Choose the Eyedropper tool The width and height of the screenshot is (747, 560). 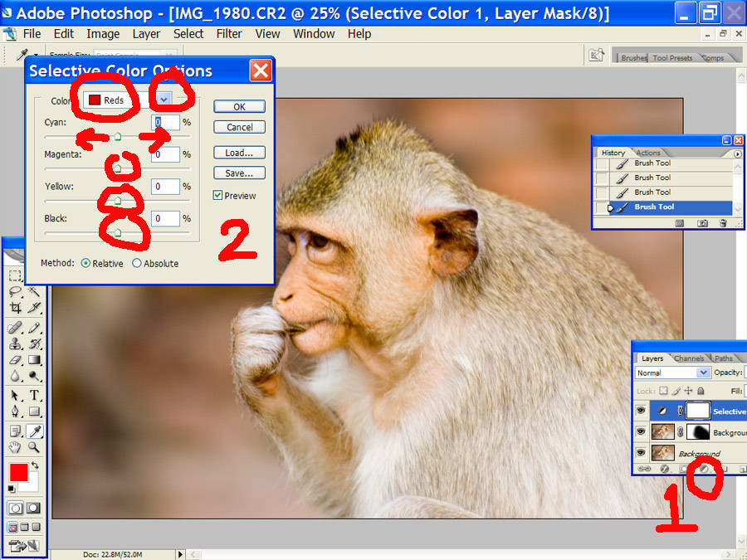point(35,431)
